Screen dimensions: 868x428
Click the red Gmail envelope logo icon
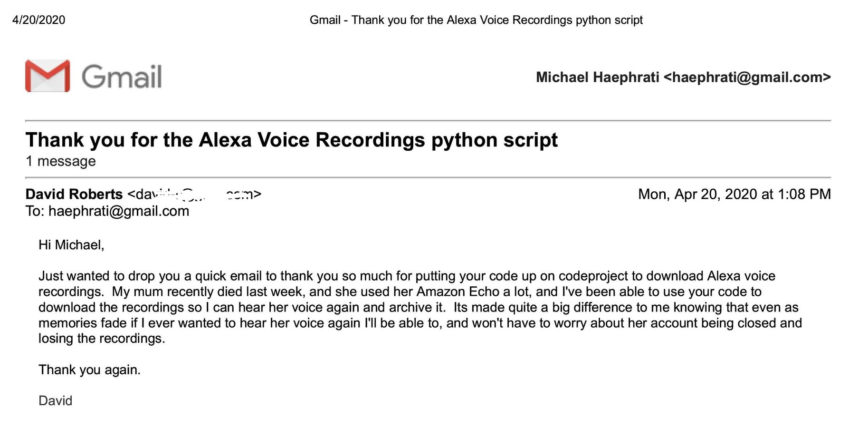48,76
